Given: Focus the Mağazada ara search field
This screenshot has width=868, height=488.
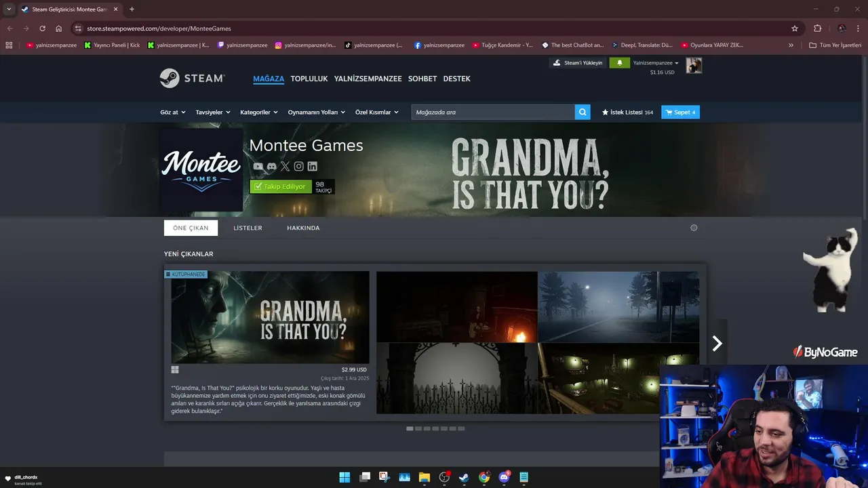Looking at the screenshot, I should click(493, 112).
